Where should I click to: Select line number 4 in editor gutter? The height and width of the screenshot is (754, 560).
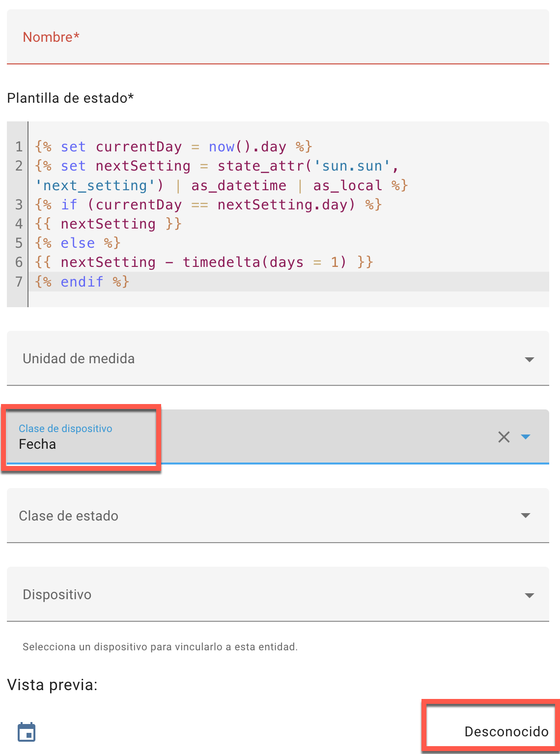(19, 224)
